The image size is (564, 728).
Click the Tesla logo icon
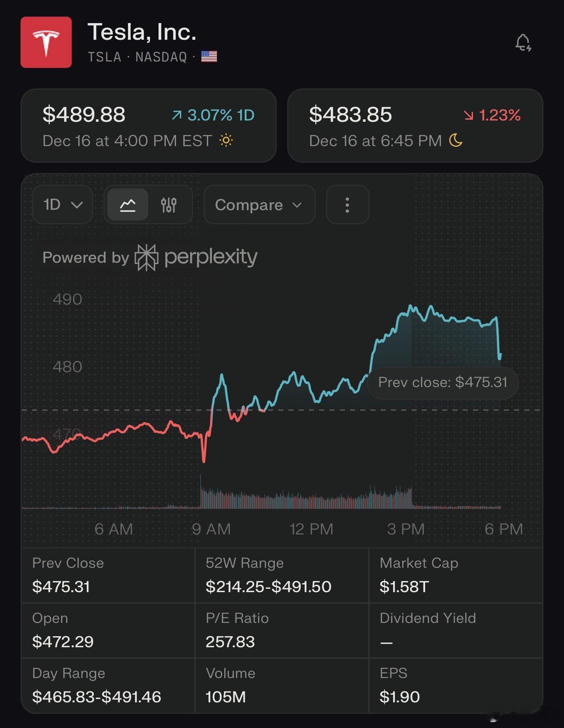tap(46, 42)
